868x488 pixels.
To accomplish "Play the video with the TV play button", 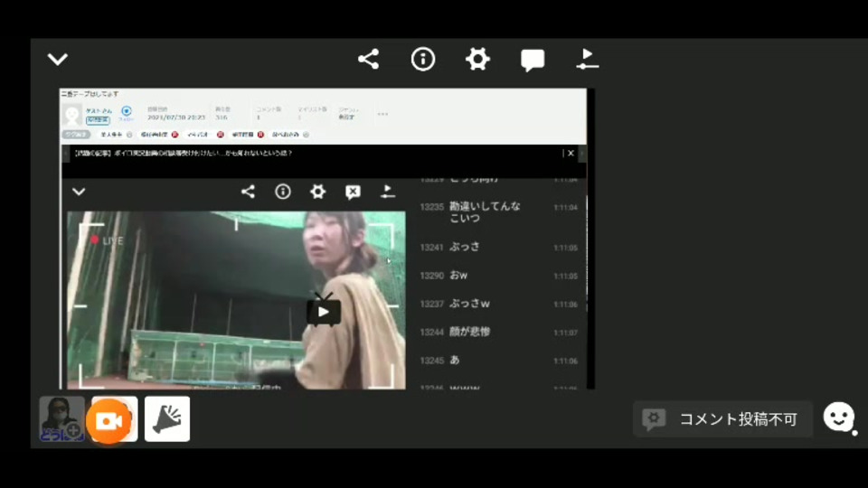I will point(324,311).
